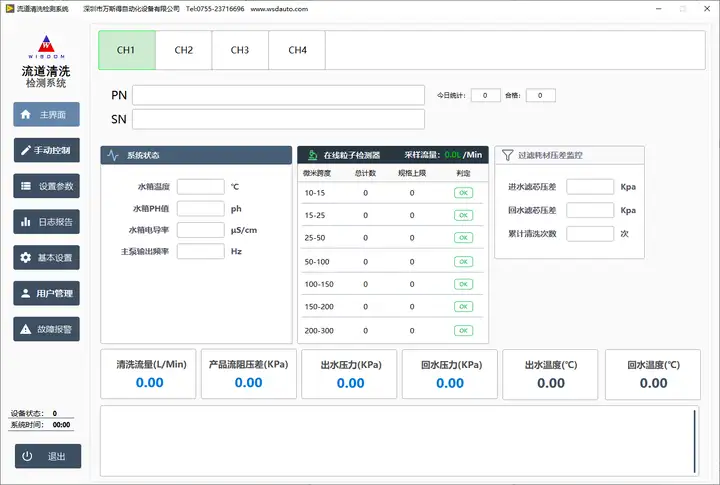Switch to the CH4 tab
This screenshot has height=485, width=720.
(x=297, y=50)
